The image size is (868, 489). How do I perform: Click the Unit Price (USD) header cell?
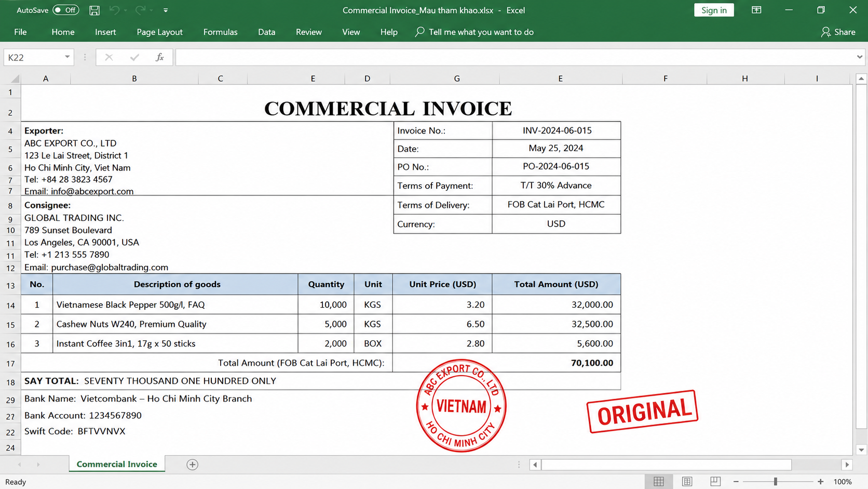(x=442, y=284)
